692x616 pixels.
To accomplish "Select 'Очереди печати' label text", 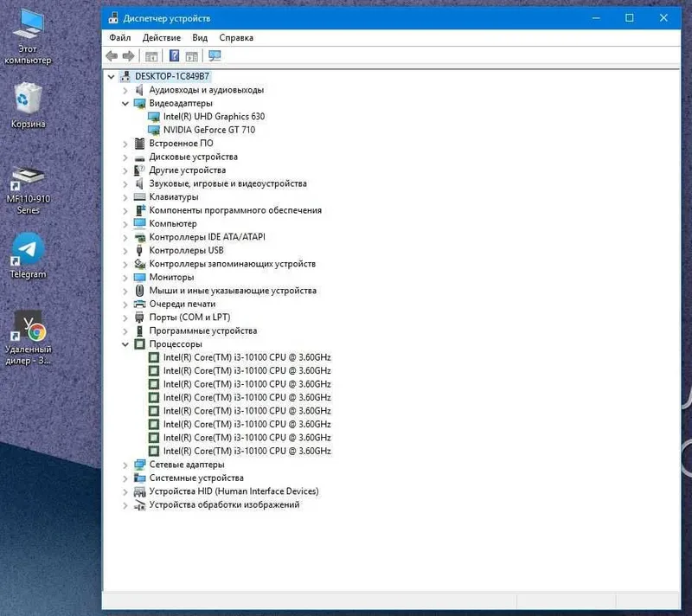I will point(183,304).
